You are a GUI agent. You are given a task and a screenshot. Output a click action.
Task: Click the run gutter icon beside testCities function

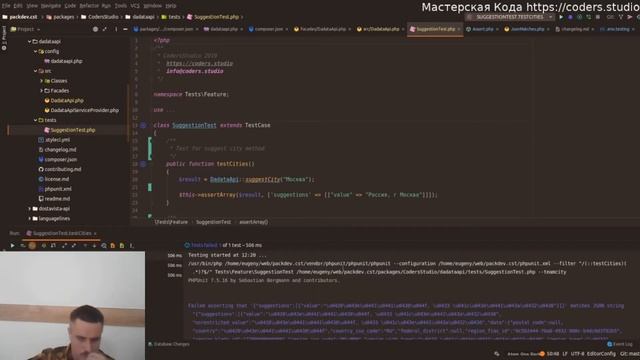tap(143, 164)
